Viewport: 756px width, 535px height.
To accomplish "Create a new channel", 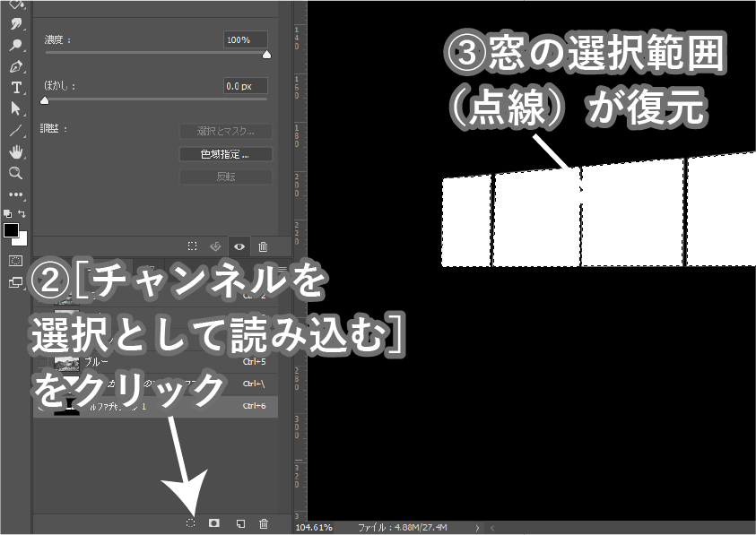I will 240,523.
